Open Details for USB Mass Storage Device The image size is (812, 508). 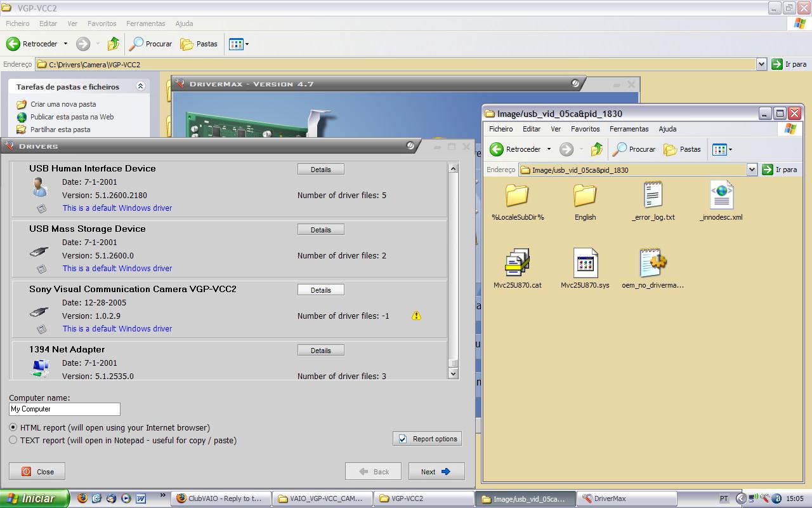pyautogui.click(x=320, y=230)
